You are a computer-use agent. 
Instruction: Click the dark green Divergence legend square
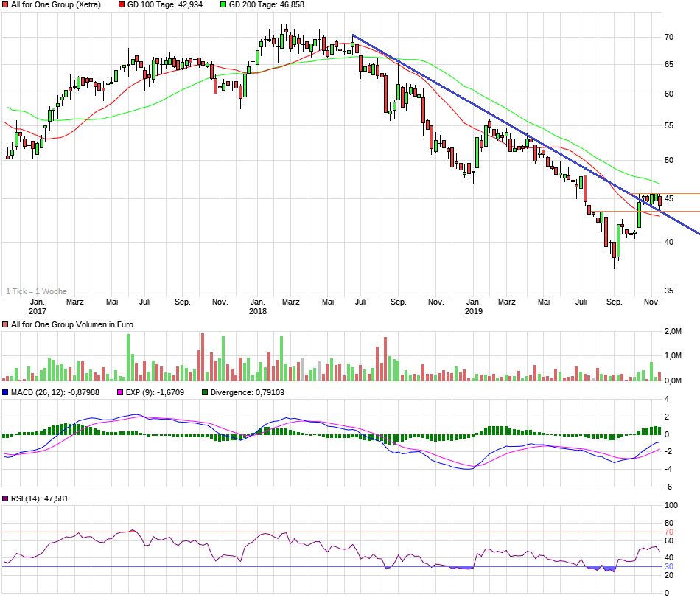pos(205,392)
